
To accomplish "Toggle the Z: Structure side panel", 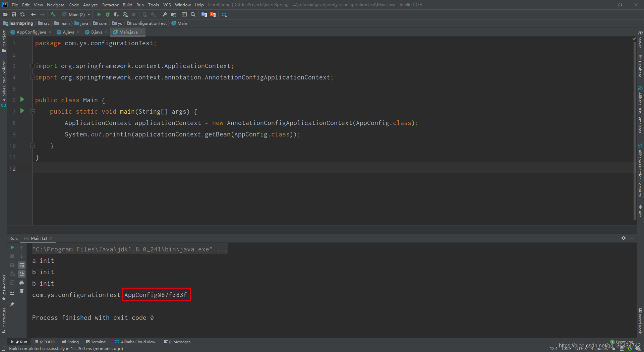I will (4, 320).
